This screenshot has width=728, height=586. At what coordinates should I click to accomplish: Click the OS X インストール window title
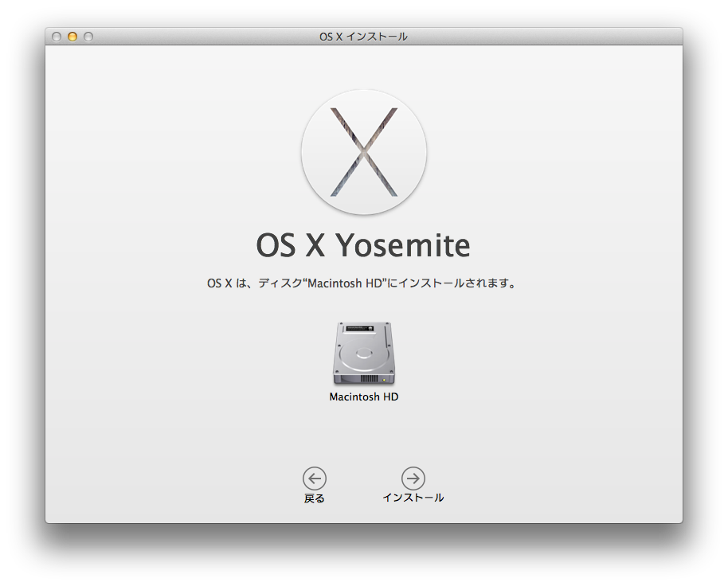click(363, 37)
